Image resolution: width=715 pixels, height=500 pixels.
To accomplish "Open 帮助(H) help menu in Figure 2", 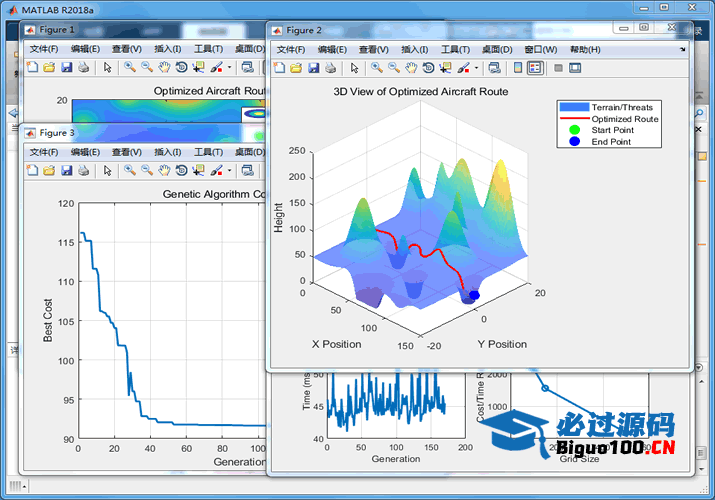I will click(585, 49).
